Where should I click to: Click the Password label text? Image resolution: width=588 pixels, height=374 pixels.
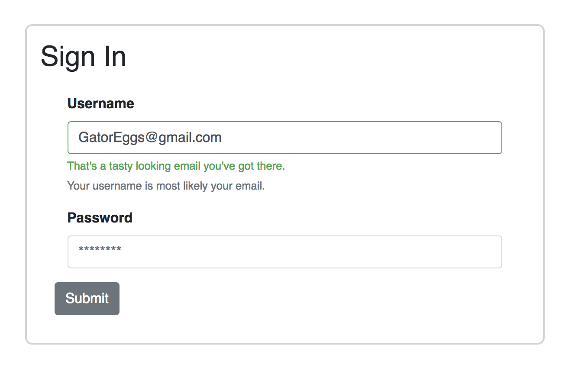pos(100,217)
